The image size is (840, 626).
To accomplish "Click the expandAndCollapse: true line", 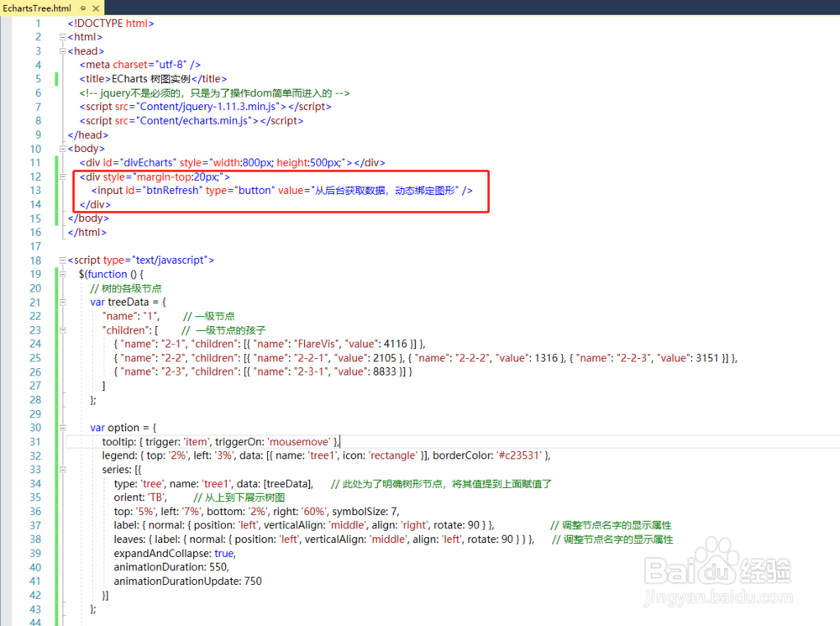I will click(175, 553).
